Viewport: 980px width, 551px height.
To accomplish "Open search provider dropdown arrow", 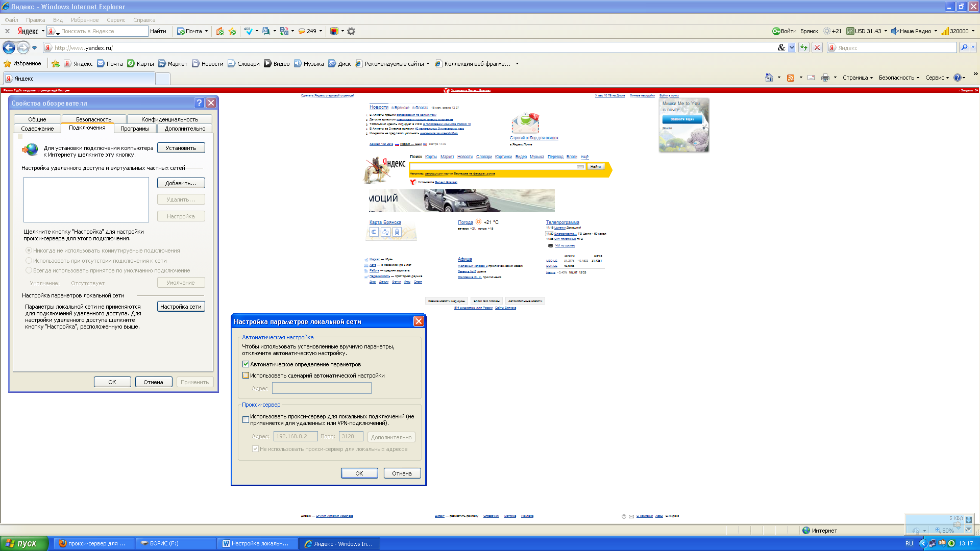I will [973, 47].
